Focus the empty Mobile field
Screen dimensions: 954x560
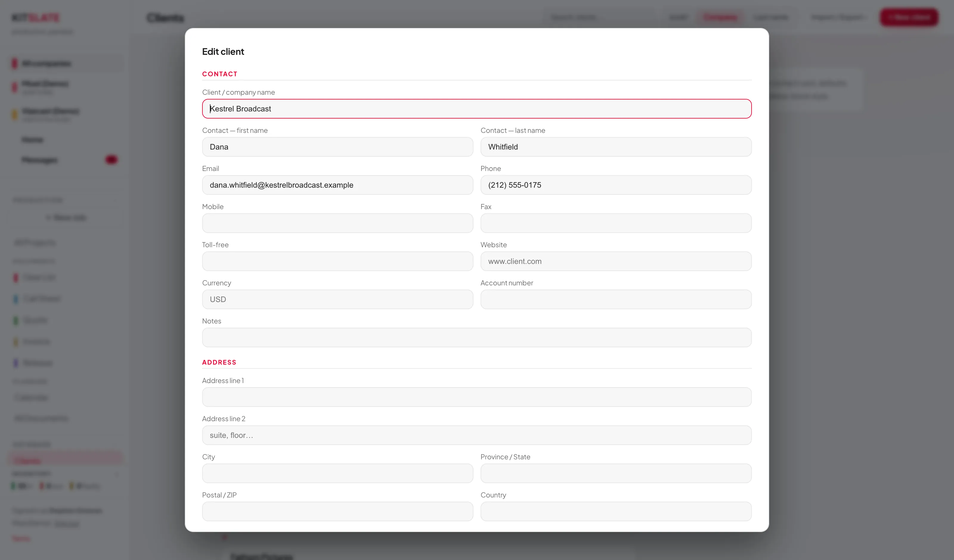[337, 223]
